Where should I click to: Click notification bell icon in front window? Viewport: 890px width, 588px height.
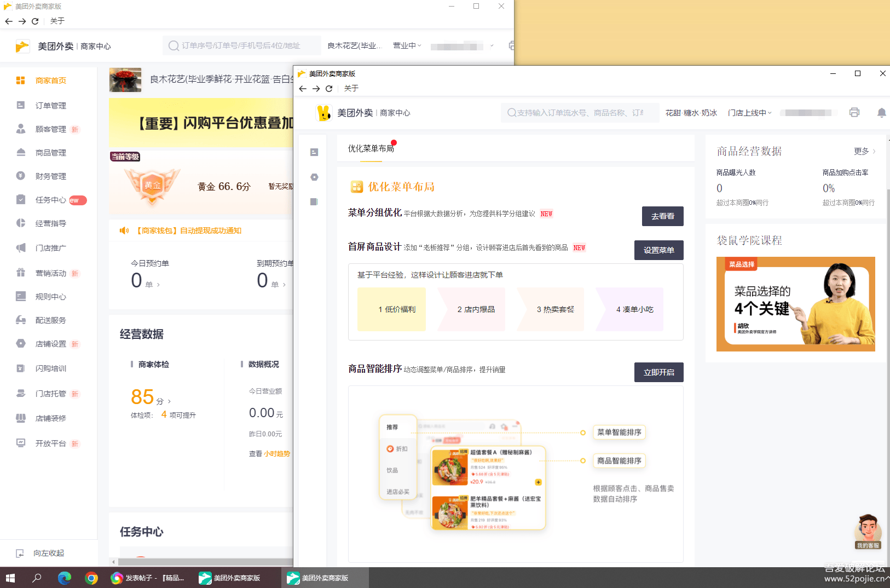coord(881,112)
